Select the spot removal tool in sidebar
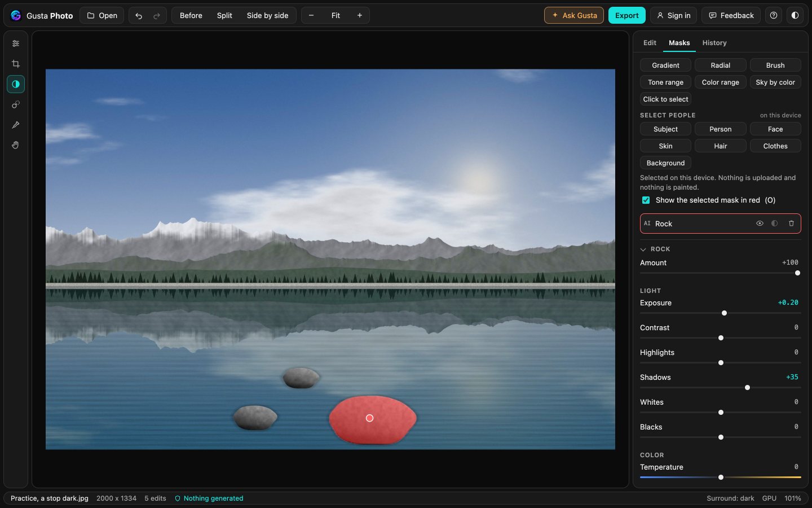This screenshot has height=508, width=812. tap(16, 104)
